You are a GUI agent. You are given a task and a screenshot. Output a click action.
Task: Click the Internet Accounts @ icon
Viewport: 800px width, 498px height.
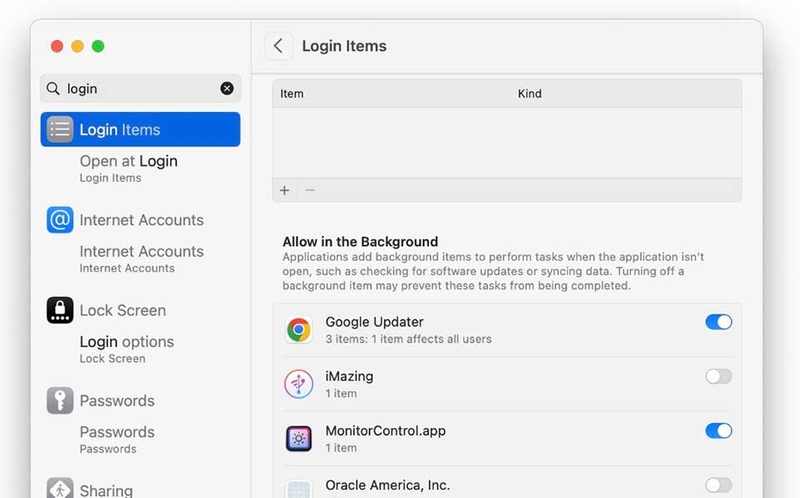click(60, 220)
